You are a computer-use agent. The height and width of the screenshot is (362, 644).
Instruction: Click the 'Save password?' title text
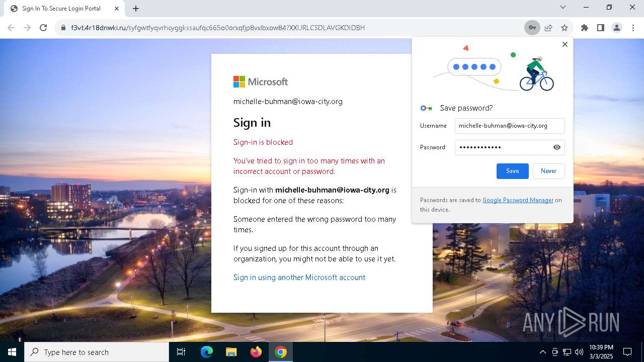tap(466, 108)
